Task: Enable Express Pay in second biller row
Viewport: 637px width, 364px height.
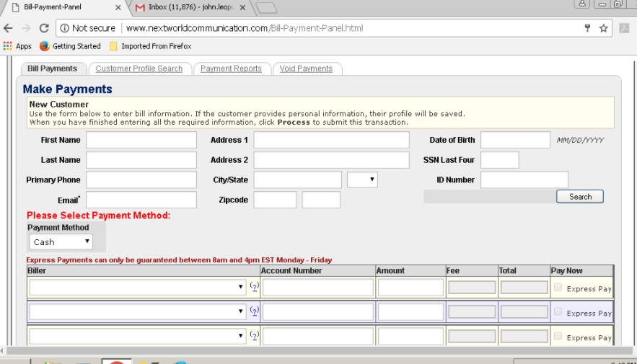Action: click(x=558, y=311)
